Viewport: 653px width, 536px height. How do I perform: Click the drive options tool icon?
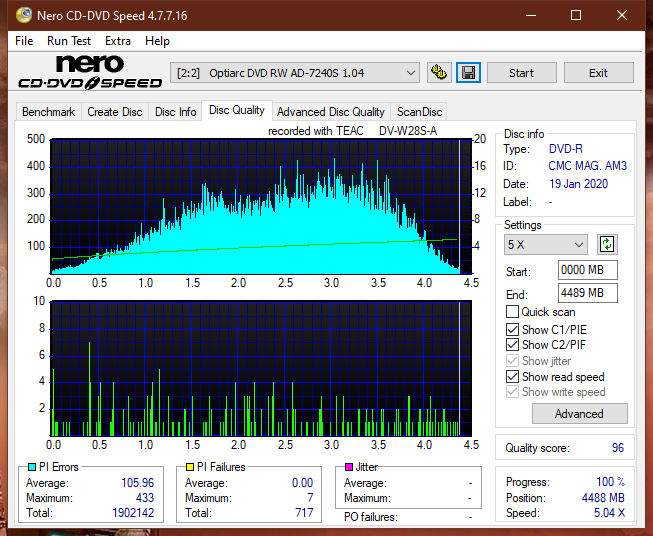click(x=439, y=73)
